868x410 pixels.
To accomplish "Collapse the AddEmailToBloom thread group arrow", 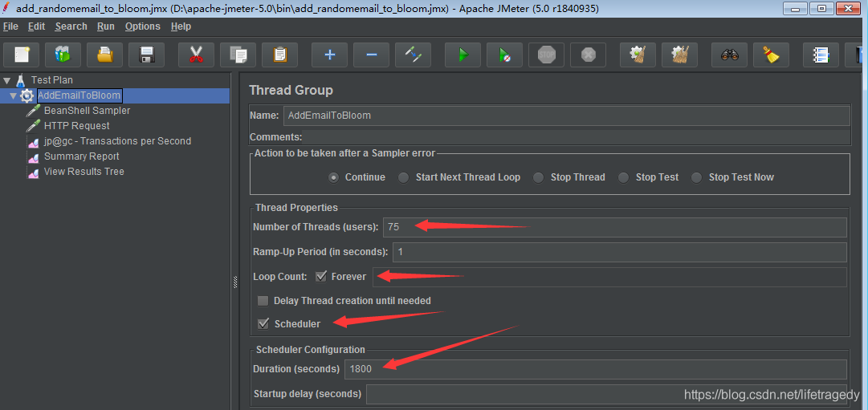I will pyautogui.click(x=14, y=95).
